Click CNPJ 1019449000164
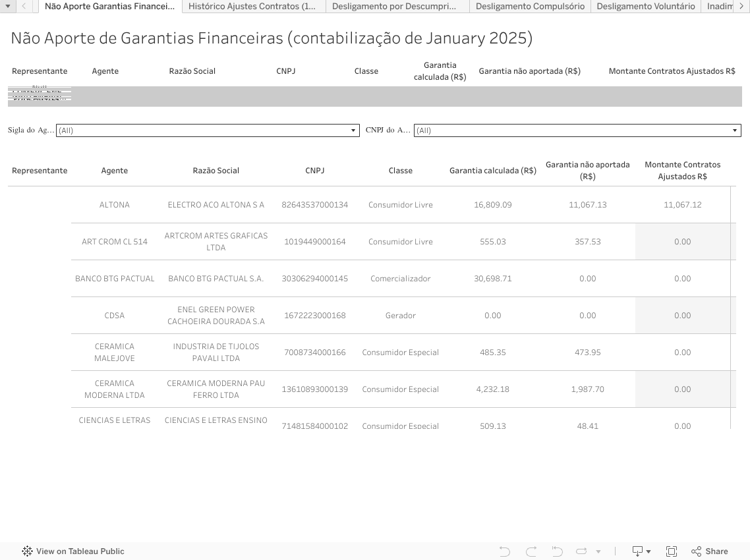Screen dimensions: 750x560 [x=315, y=242]
